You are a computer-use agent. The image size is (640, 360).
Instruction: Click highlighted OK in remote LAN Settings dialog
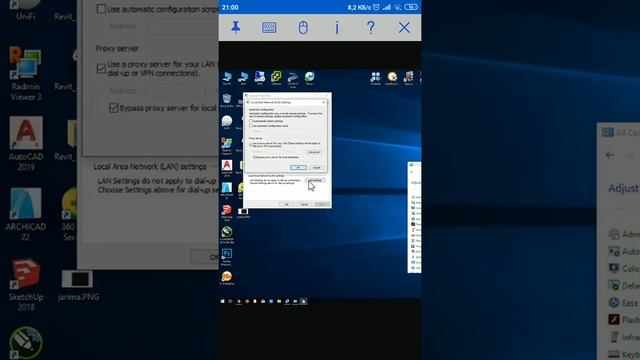tap(298, 167)
